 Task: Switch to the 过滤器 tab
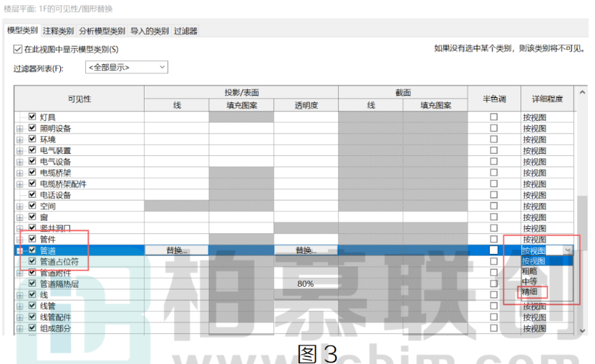(185, 31)
